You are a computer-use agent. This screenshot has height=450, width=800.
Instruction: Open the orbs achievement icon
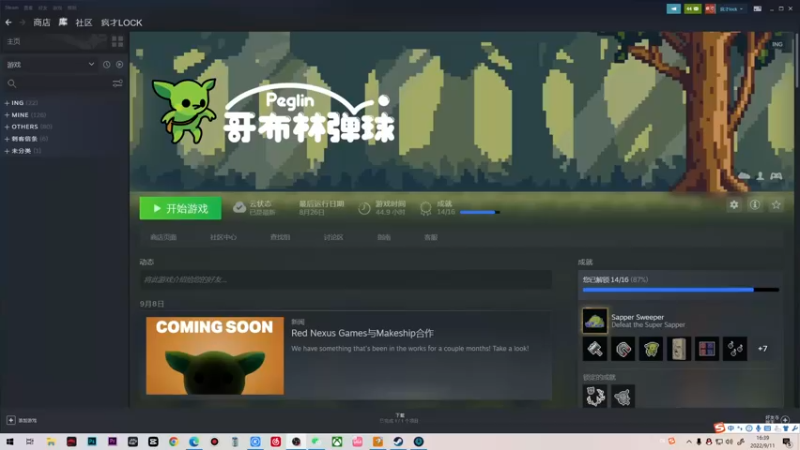coord(735,349)
